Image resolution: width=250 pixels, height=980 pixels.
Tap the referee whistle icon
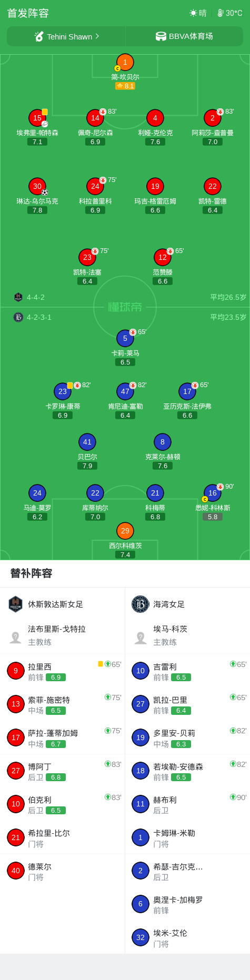pos(39,36)
